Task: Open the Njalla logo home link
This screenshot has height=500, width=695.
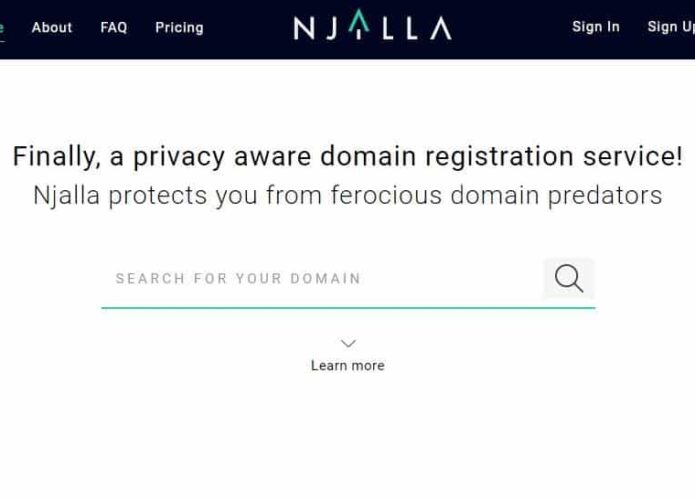Action: click(x=372, y=27)
